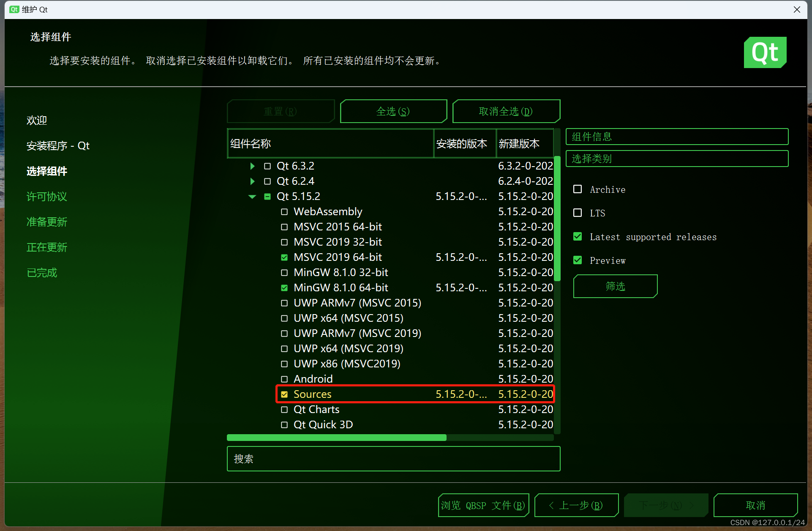The image size is (812, 531).
Task: Select the 准备更新 step
Action: pyautogui.click(x=47, y=222)
